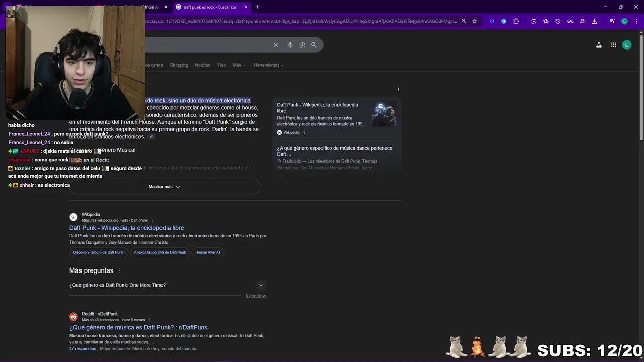Screen dimensions: 644x362
Task: Open 'Daft Punk - Wikipedia, la enciclopedia libre' result
Action: pyautogui.click(x=126, y=228)
